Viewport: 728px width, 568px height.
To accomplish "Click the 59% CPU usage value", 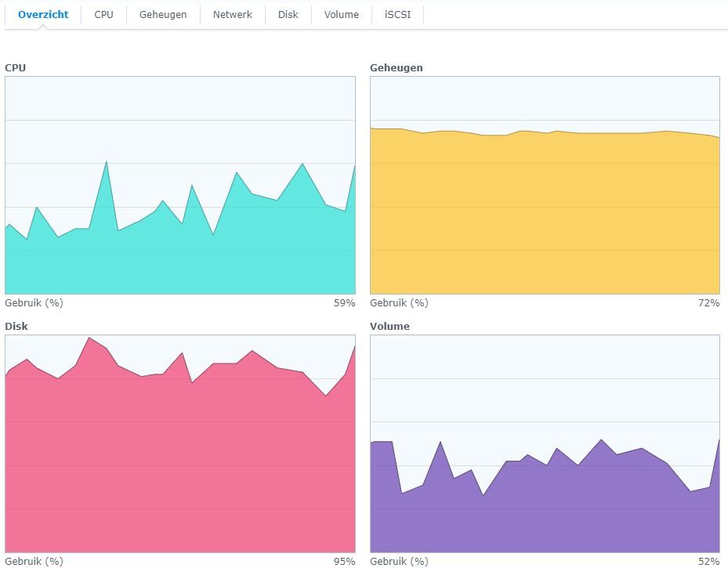I will (x=344, y=303).
